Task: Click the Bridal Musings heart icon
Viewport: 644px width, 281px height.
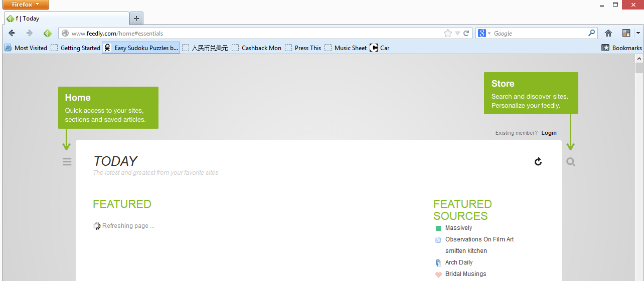Action: coord(438,274)
